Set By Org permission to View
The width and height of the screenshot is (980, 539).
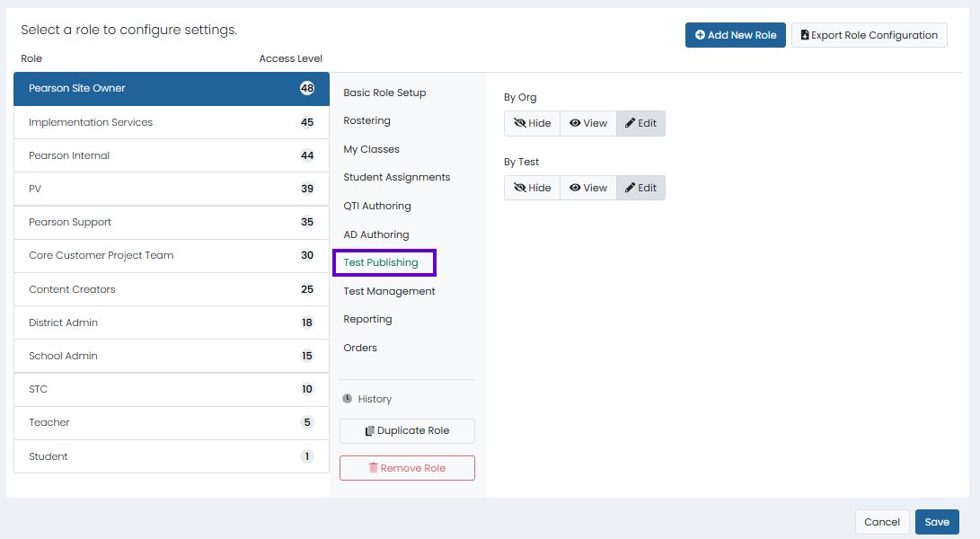tap(588, 123)
